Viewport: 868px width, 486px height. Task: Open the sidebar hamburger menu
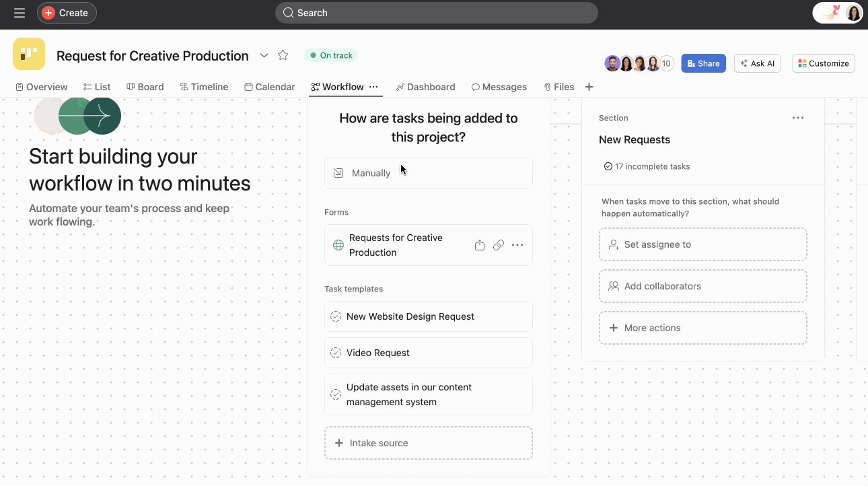[x=20, y=12]
